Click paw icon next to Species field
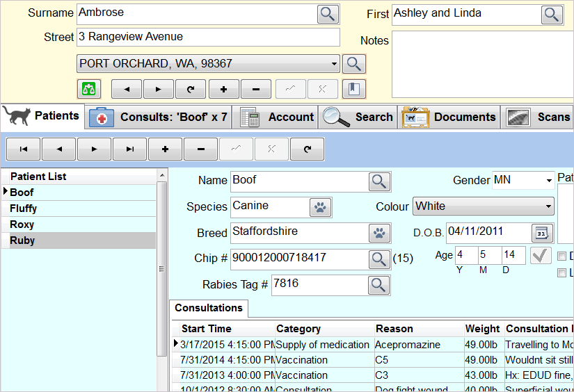Image resolution: width=574 pixels, height=392 pixels. point(320,207)
